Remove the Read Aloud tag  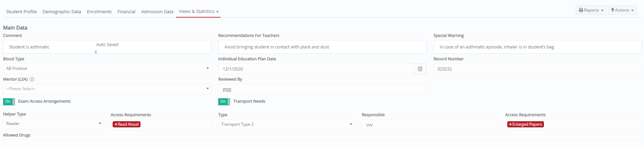tap(116, 124)
